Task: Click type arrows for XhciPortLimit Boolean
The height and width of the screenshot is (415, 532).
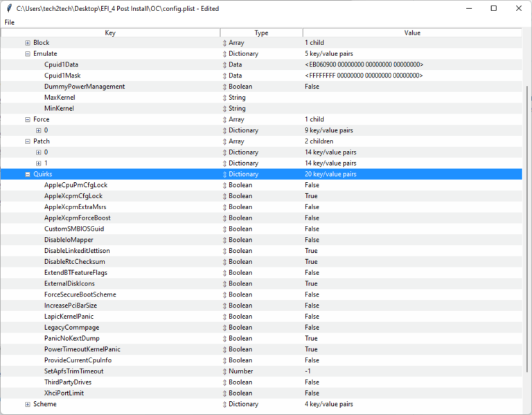Action: click(224, 394)
